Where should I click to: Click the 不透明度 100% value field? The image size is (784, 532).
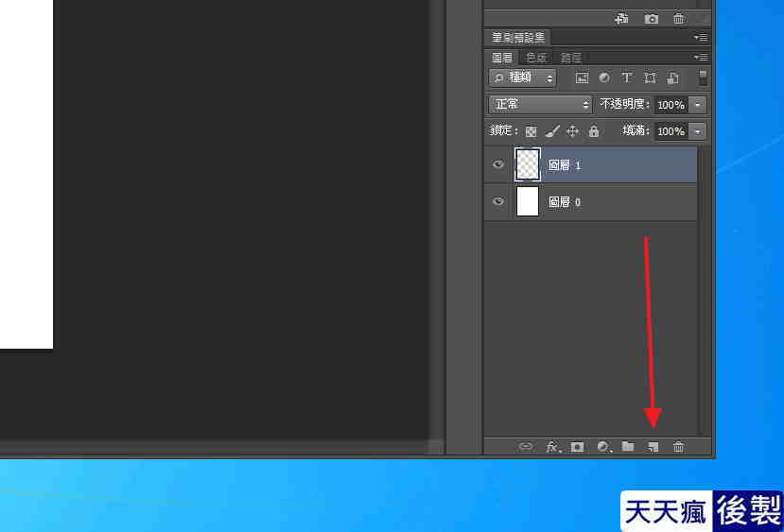[x=671, y=105]
